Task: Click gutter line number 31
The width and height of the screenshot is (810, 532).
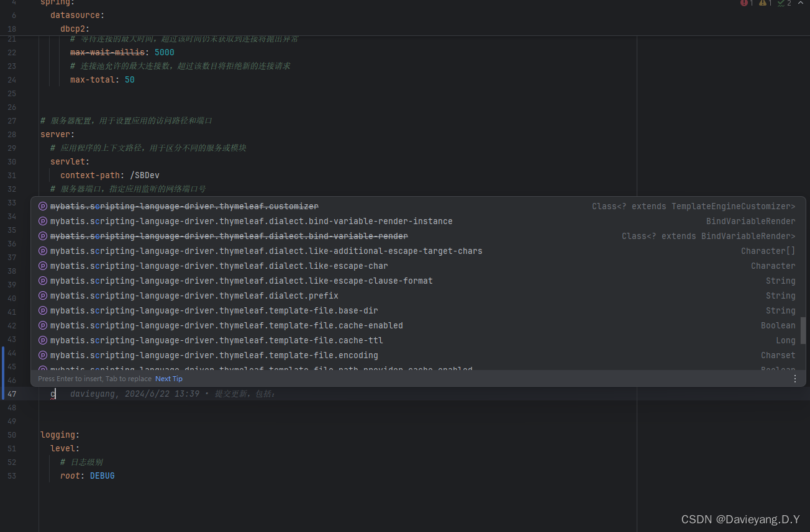Action: [x=12, y=175]
